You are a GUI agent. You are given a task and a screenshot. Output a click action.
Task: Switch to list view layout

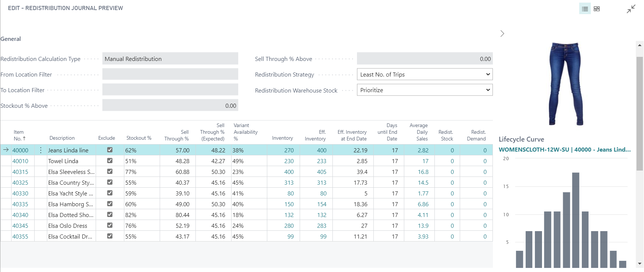585,9
